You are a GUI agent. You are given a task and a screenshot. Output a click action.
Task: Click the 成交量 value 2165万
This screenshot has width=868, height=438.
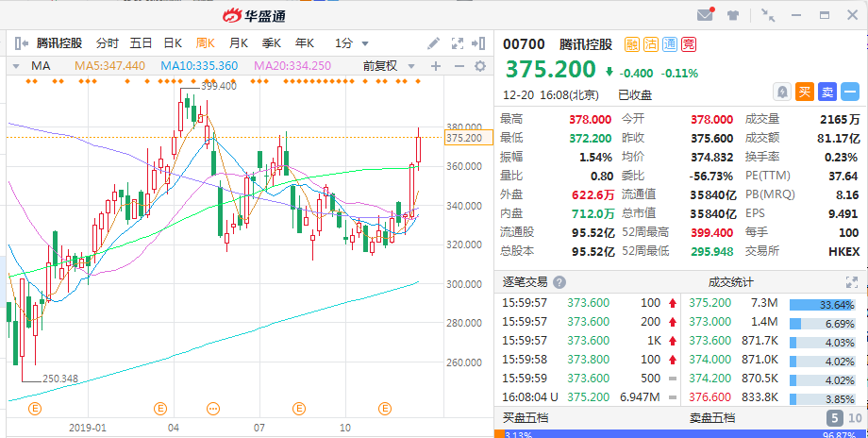840,120
